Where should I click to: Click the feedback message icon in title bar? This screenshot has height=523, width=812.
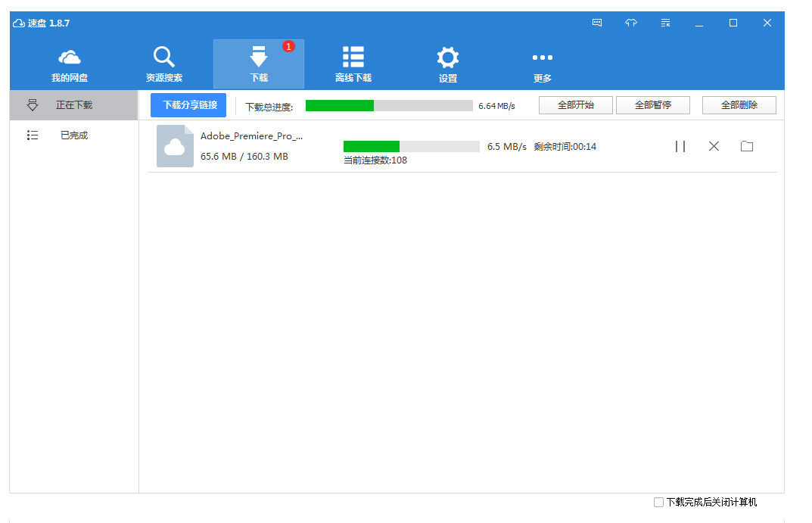click(597, 23)
